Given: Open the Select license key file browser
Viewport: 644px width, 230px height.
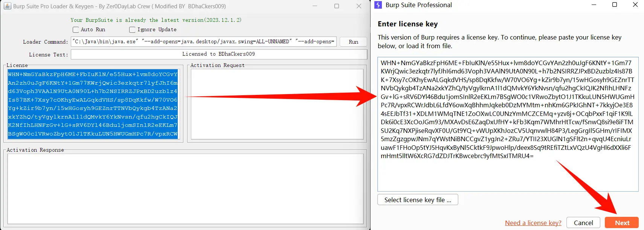Looking at the screenshot, I should click(418, 200).
